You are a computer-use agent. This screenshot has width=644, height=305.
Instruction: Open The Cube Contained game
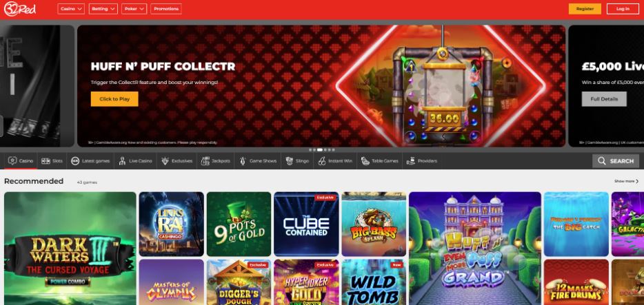point(306,224)
